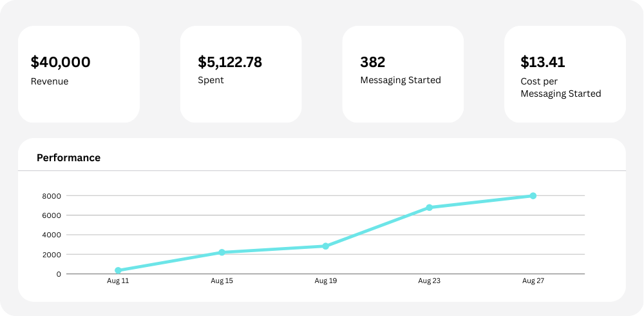Click the $5,122.78 spent amount
Viewport: 644px width, 316px height.
pyautogui.click(x=230, y=63)
